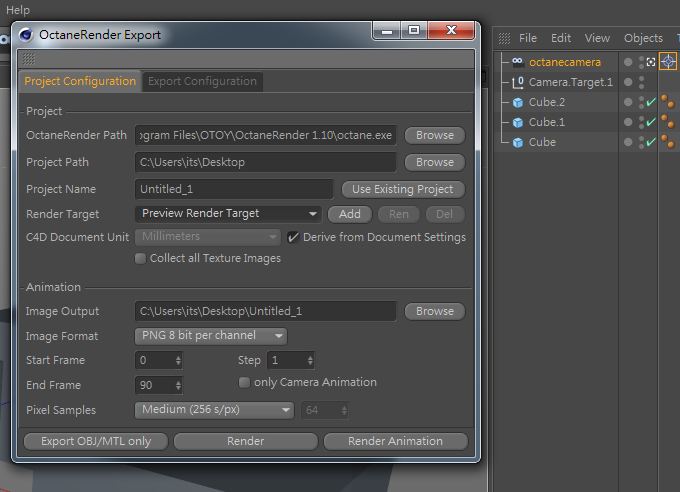
Task: Click the layer dot of octanecamera
Action: pyautogui.click(x=628, y=62)
